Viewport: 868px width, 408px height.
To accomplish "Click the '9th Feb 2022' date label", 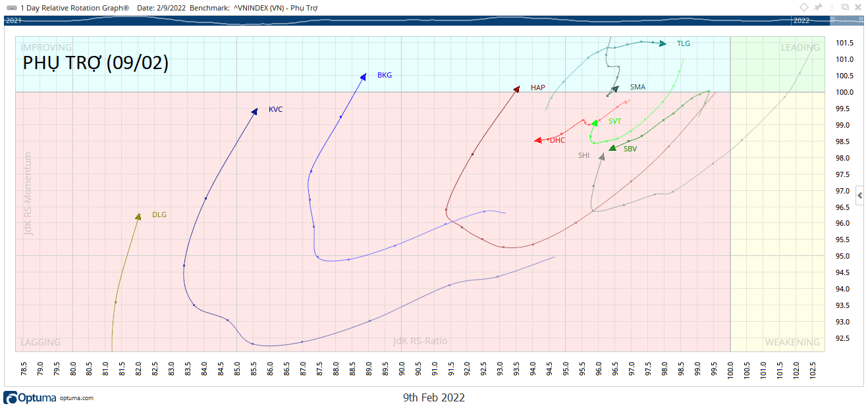I will pos(433,397).
